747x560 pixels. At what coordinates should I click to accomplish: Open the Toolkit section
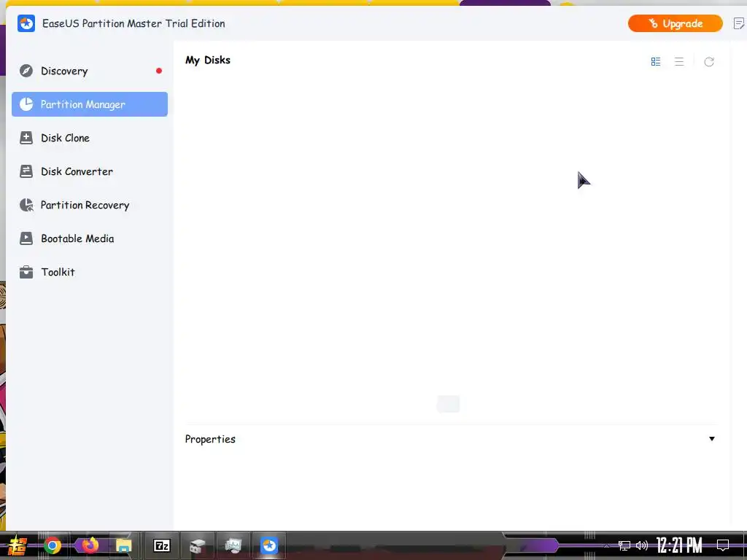[x=90, y=273]
